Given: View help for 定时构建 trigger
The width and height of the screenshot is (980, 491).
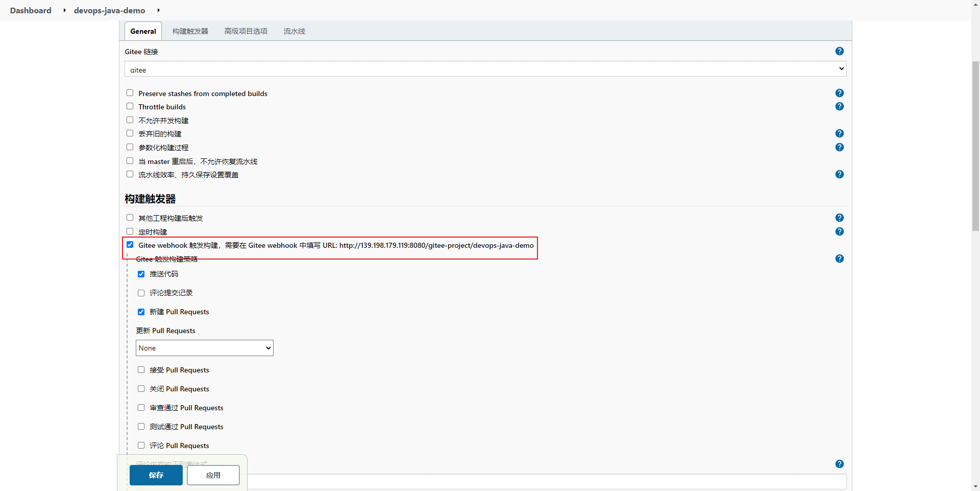Looking at the screenshot, I should [x=839, y=231].
